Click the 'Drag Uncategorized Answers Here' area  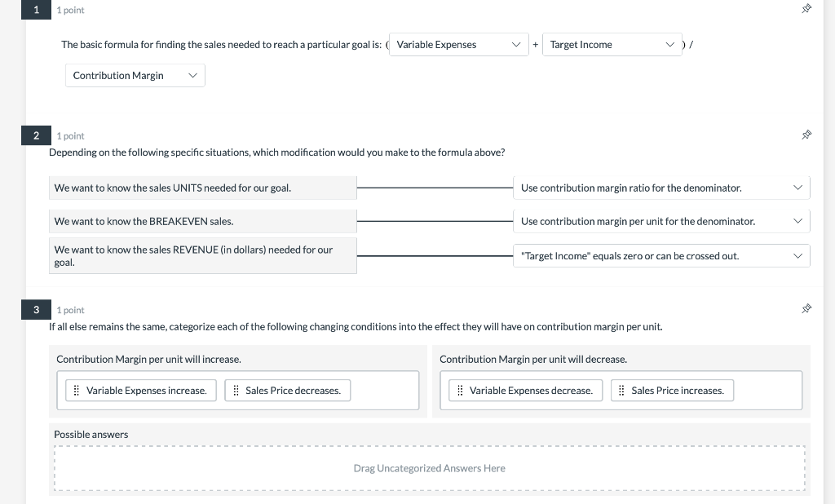(429, 467)
